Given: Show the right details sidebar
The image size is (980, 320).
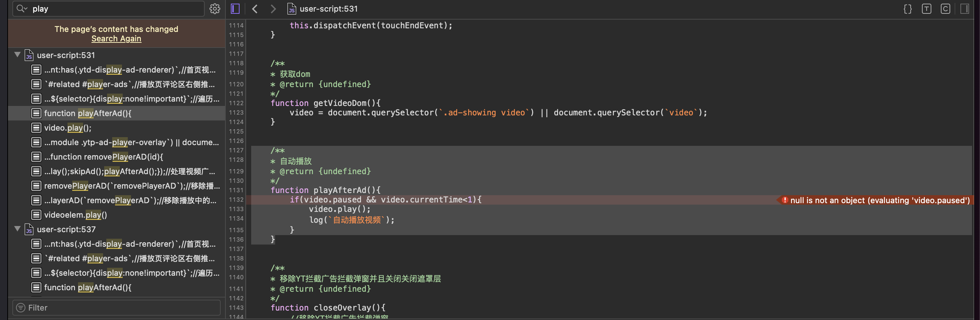Looking at the screenshot, I should click(x=964, y=9).
